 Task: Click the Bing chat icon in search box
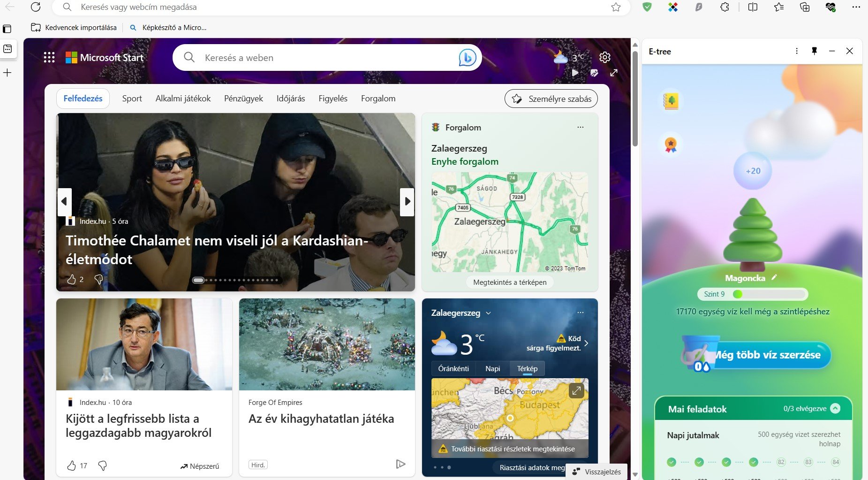click(x=467, y=58)
